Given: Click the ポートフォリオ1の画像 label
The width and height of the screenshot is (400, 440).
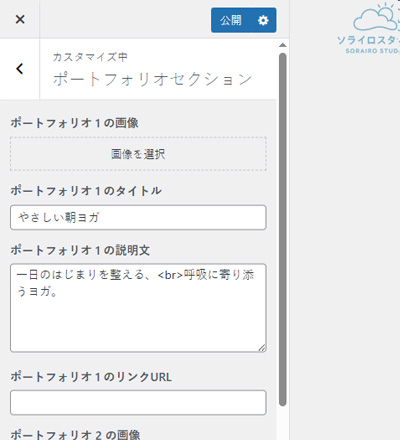Looking at the screenshot, I should (74, 123).
